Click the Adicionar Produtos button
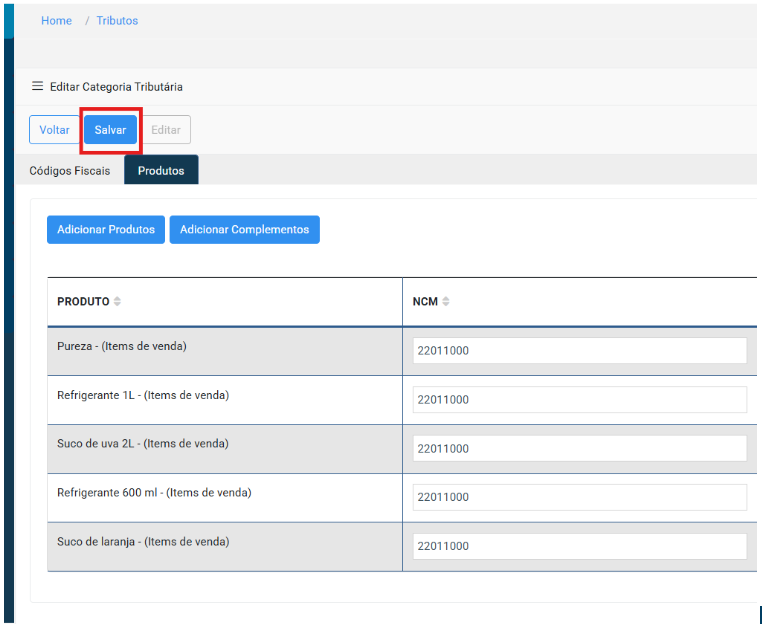This screenshot has width=765, height=624. point(106,230)
